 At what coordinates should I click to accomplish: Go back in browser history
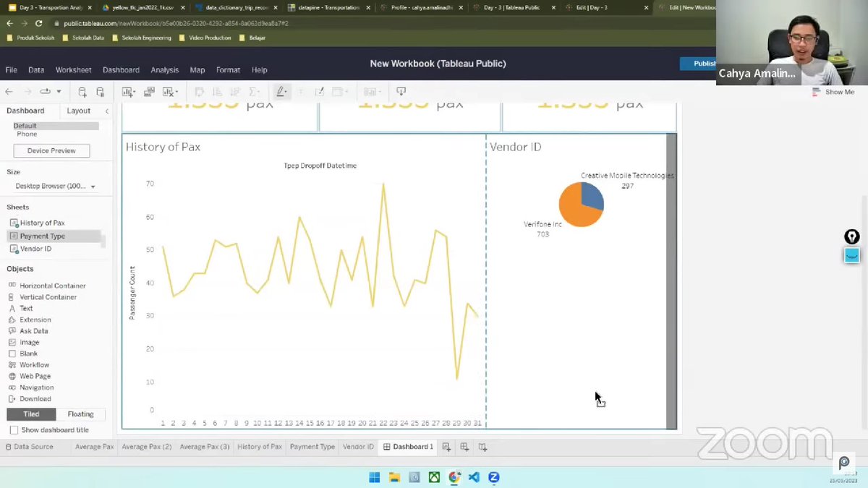point(9,23)
